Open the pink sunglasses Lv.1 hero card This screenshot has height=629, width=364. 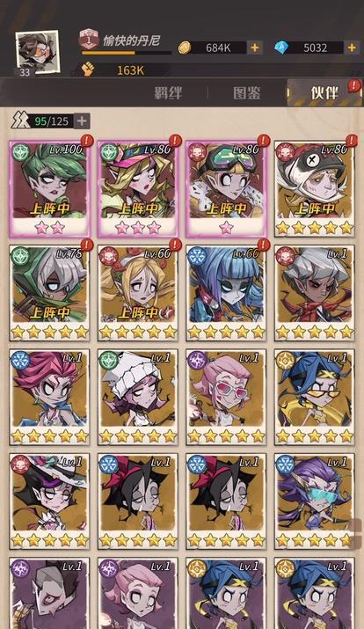pyautogui.click(x=226, y=397)
